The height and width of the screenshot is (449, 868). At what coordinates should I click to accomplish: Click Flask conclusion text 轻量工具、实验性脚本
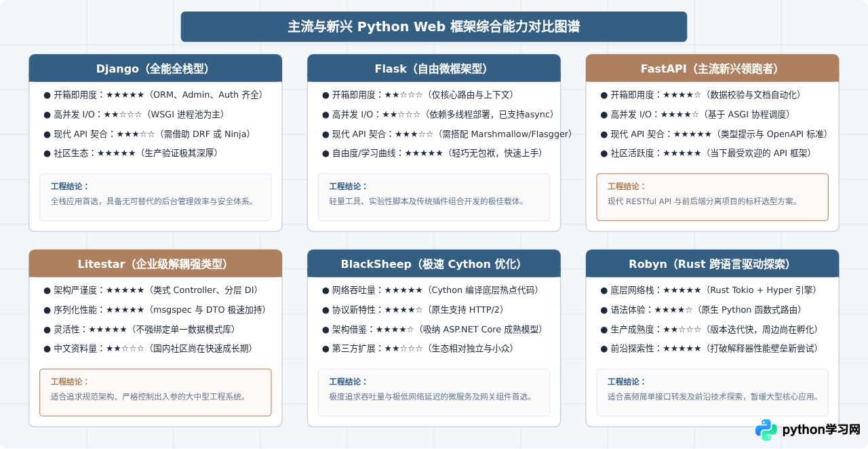pyautogui.click(x=427, y=201)
